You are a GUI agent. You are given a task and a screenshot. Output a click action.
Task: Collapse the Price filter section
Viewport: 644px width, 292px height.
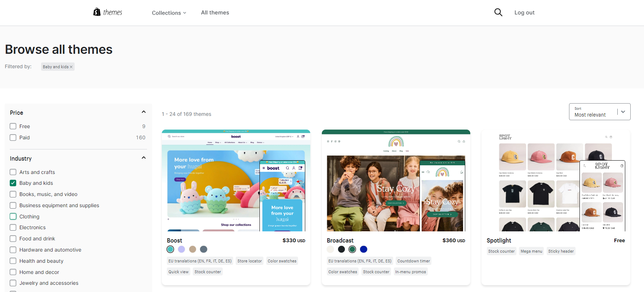[x=143, y=112]
